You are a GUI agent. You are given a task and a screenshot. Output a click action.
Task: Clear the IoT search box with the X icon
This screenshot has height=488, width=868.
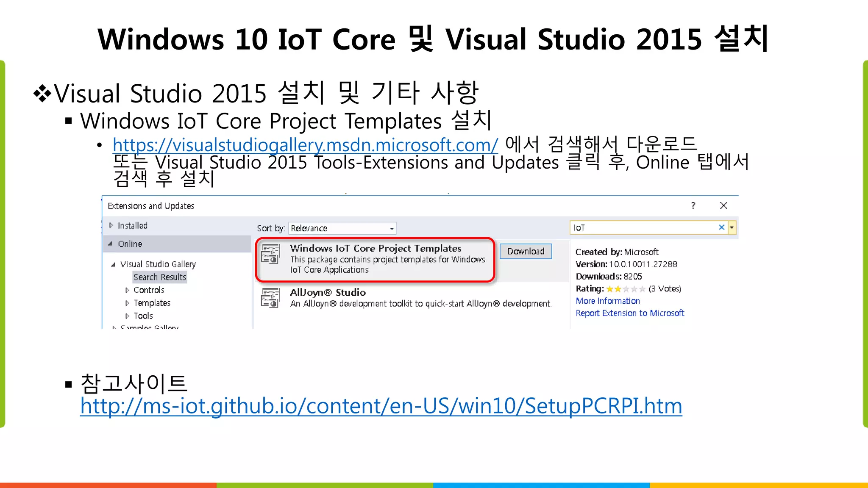721,227
